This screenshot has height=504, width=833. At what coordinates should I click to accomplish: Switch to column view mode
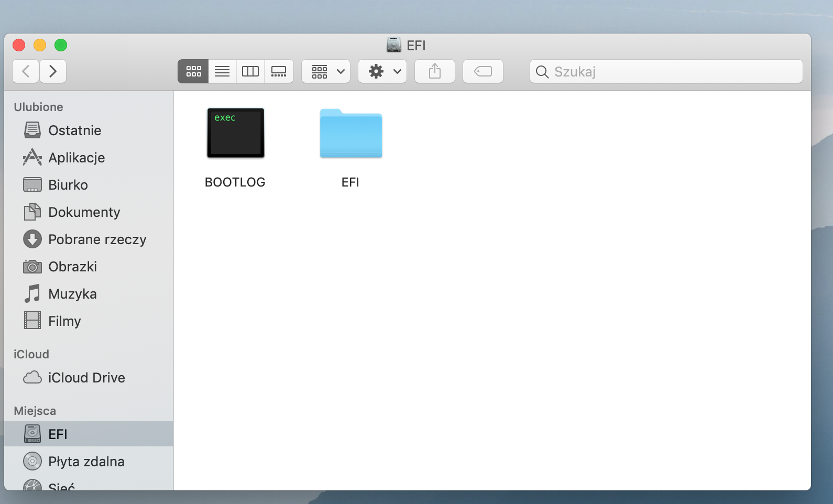[250, 71]
